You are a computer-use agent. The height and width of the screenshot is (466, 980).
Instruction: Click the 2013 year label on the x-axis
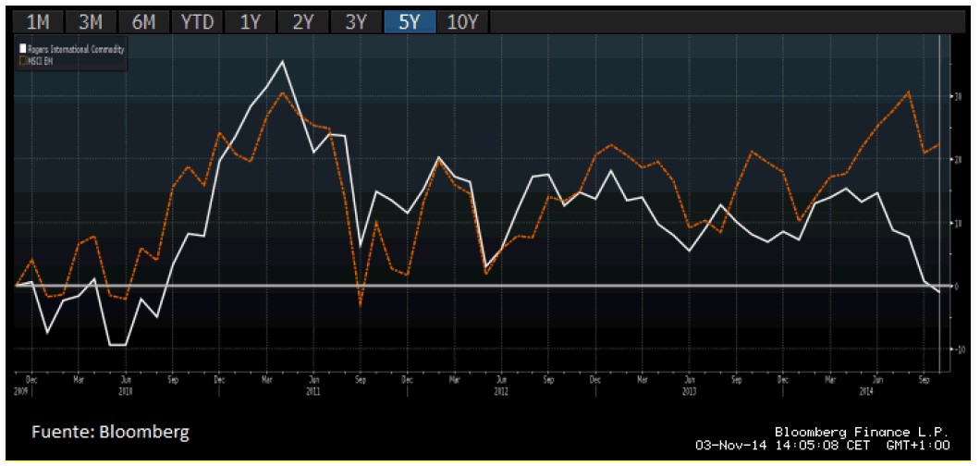pyautogui.click(x=689, y=391)
